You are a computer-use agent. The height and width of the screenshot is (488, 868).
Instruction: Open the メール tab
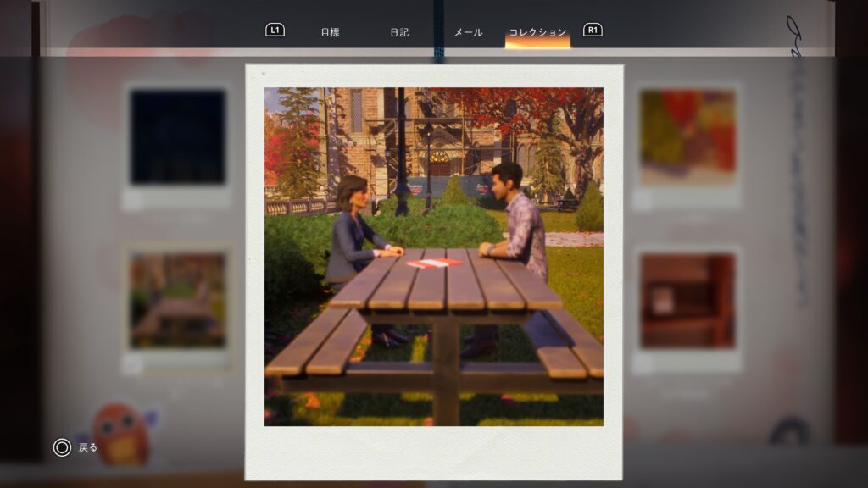(x=468, y=32)
